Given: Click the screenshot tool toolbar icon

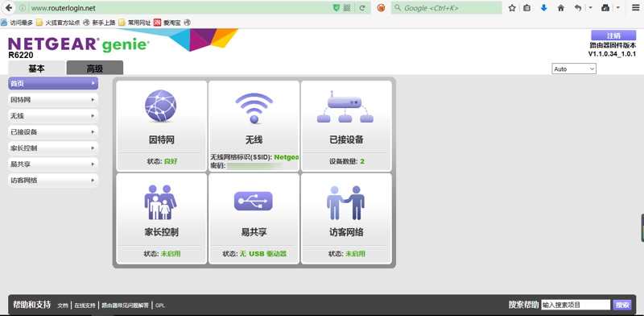Looking at the screenshot, I should [605, 8].
